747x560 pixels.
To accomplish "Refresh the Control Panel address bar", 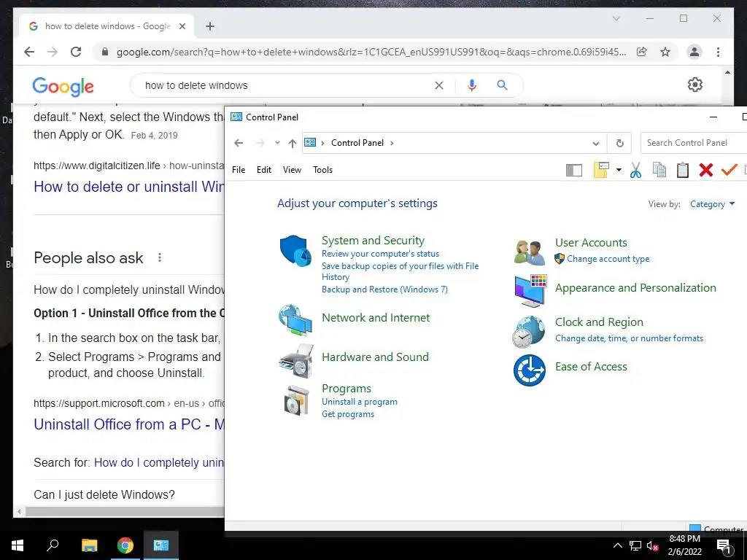I will (620, 143).
